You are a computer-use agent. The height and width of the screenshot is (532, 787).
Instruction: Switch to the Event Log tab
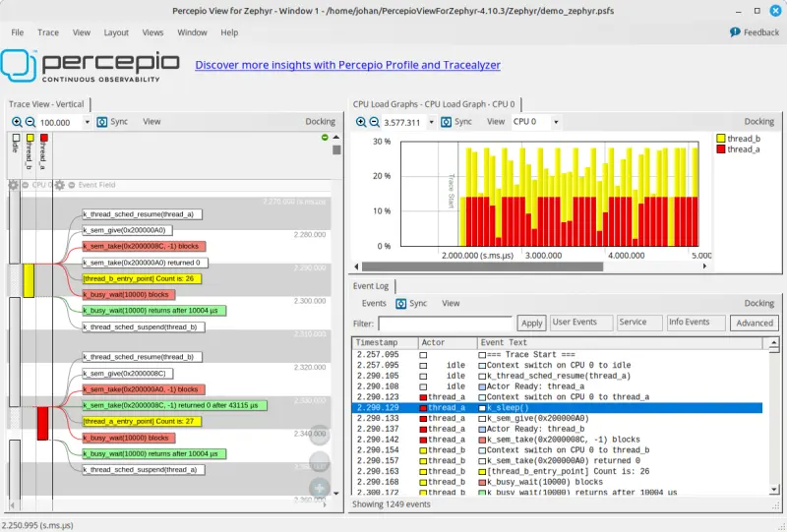(373, 286)
